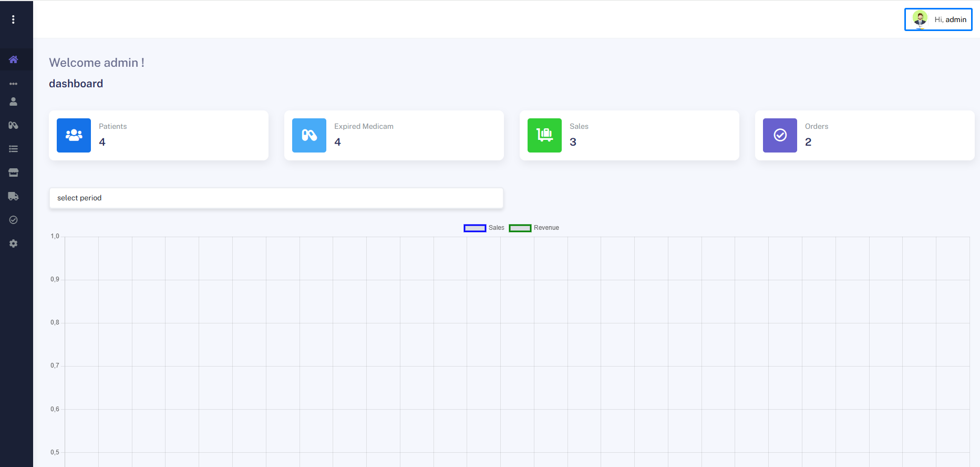Click the horizontal ellipsis icon in sidebar
This screenshot has width=980, height=467.
click(x=14, y=84)
